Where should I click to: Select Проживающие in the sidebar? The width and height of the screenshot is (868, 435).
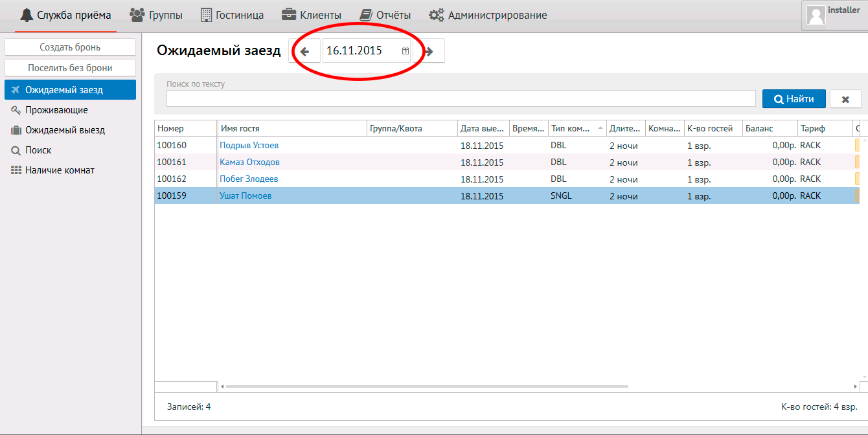tap(56, 110)
